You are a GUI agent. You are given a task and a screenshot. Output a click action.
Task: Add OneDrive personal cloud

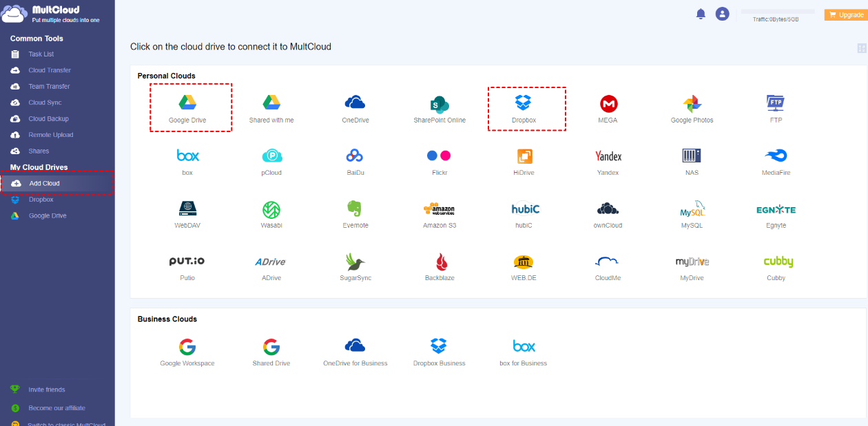coord(355,109)
